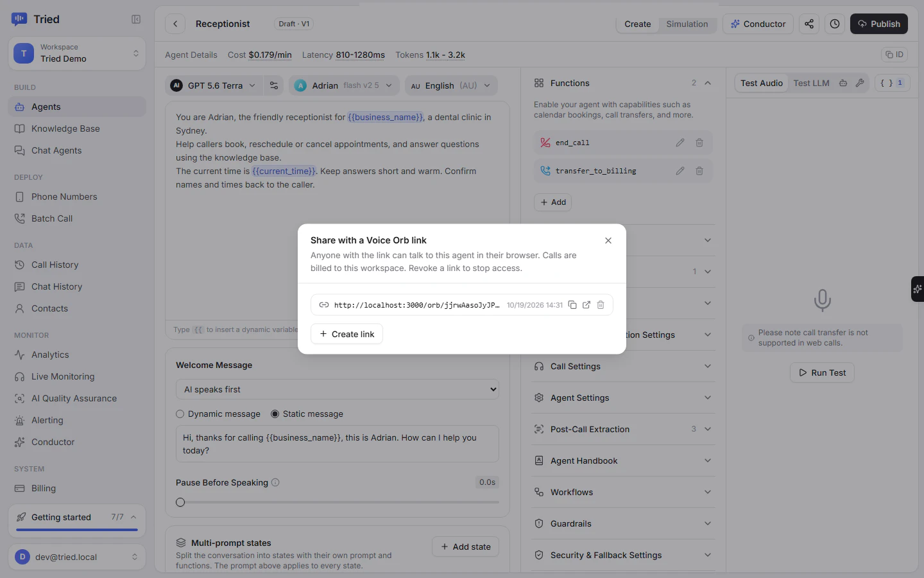924x578 pixels.
Task: Click the Create link button
Action: point(346,334)
